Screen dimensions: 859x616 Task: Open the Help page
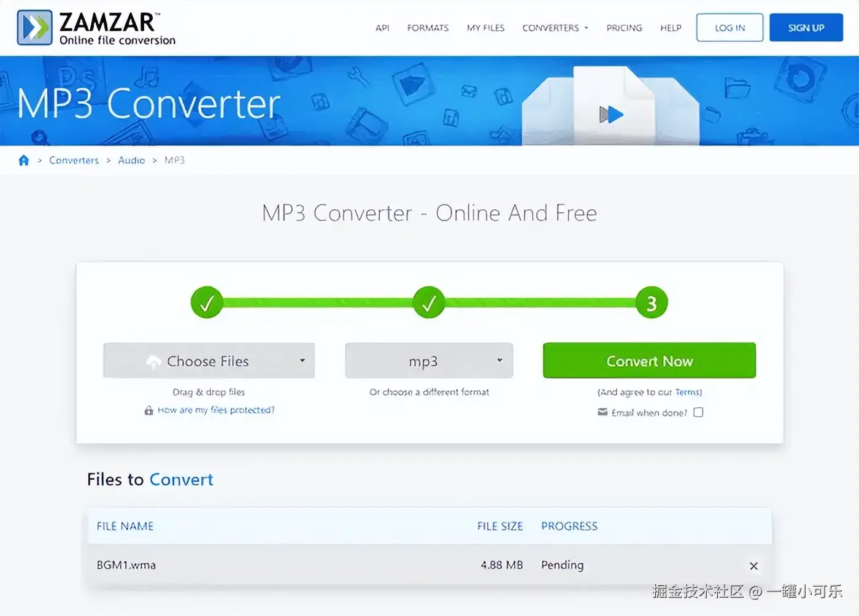tap(671, 28)
